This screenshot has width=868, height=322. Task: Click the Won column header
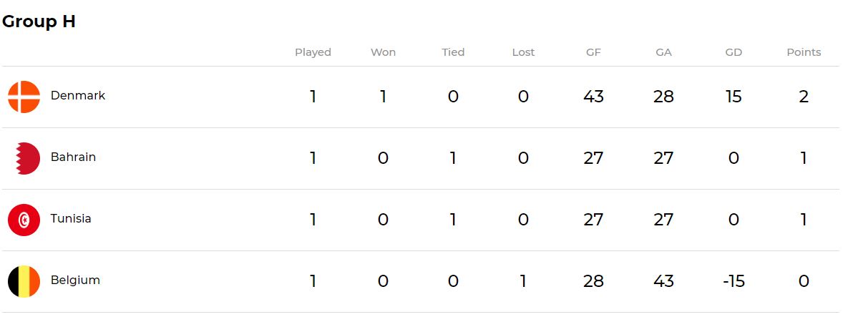click(383, 52)
